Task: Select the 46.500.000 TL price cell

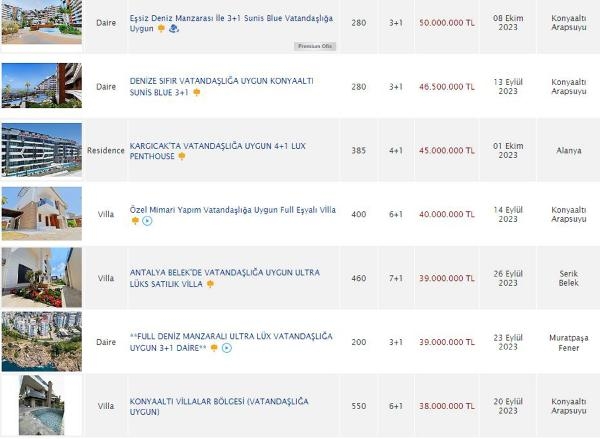Action: (447, 87)
